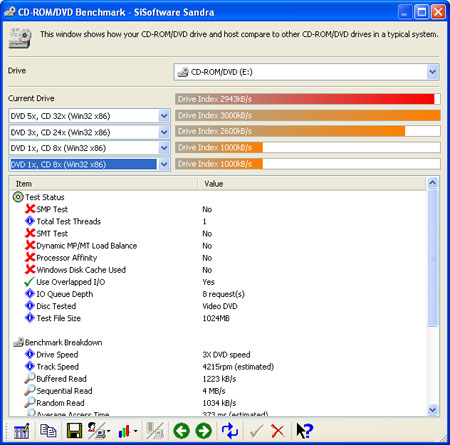
Task: Click the Value column header
Action: (x=312, y=184)
